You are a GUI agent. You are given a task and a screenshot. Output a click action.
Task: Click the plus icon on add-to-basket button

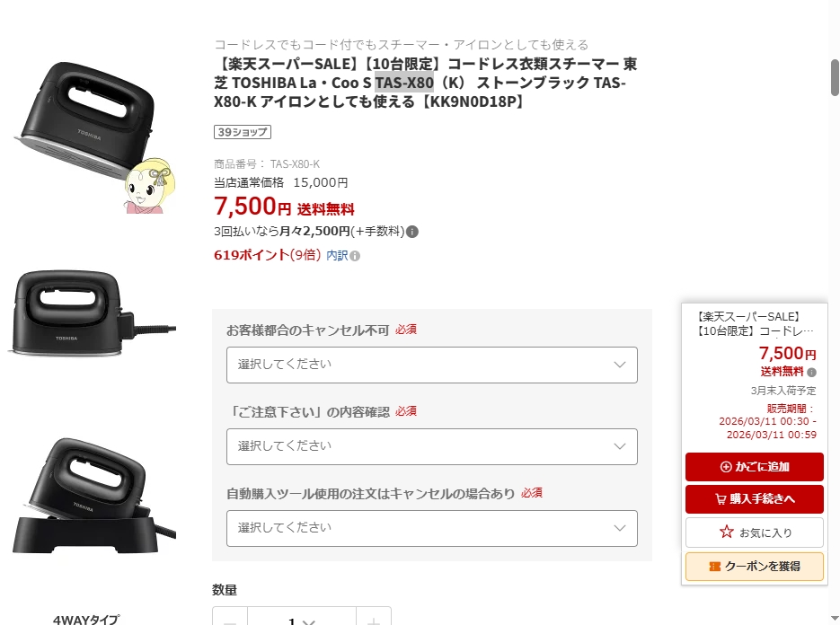point(726,467)
